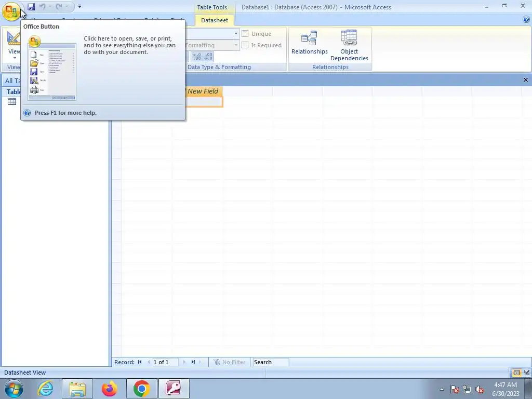Switch to the Datasheet ribbon tab

(x=215, y=20)
